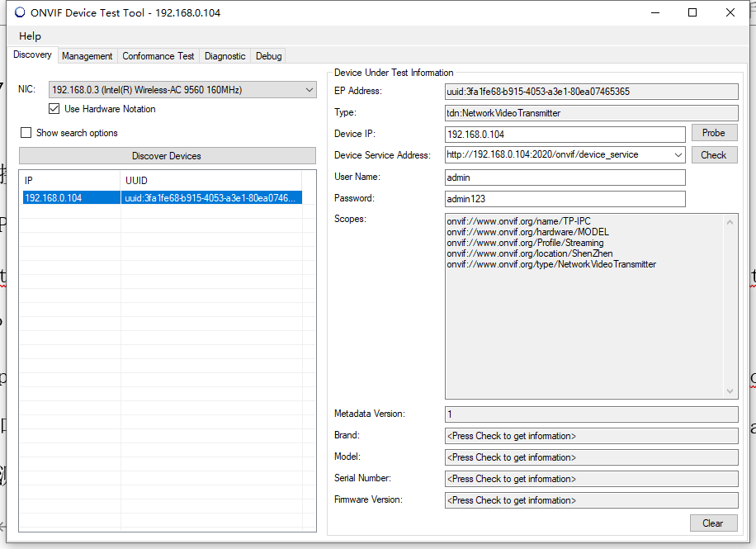Screen dimensions: 756x549
Task: Go to the Debug tab
Action: tap(268, 56)
